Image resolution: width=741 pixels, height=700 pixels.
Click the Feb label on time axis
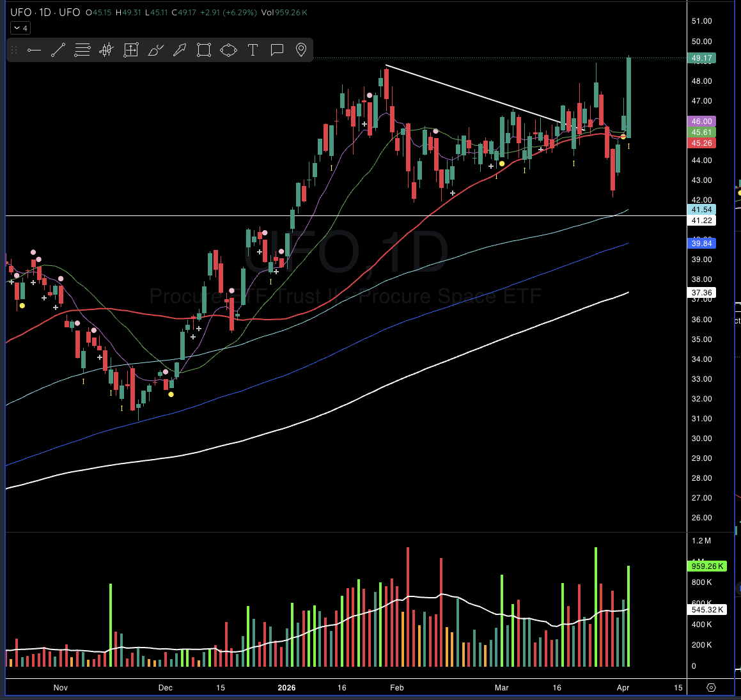(397, 688)
